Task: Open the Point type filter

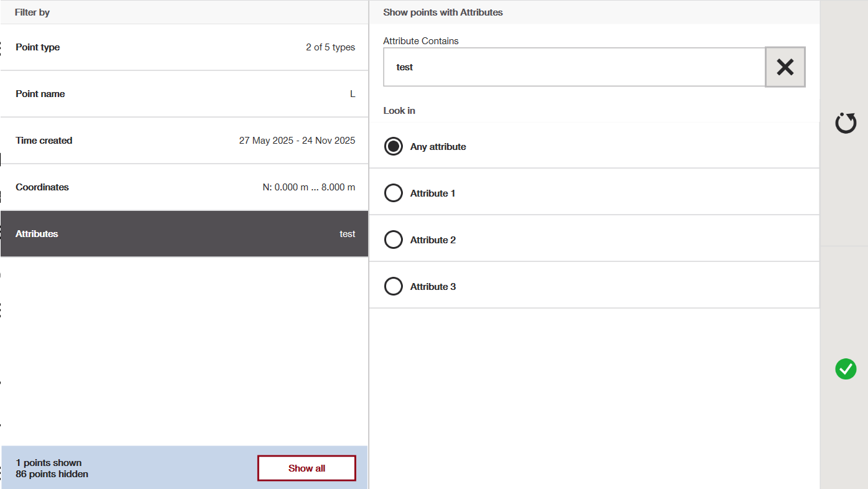Action: 184,47
